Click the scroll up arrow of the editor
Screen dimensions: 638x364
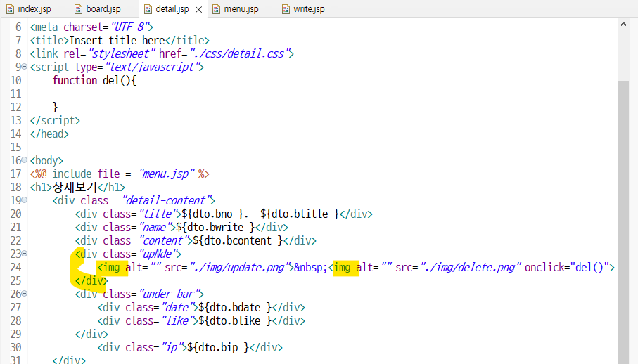coord(623,25)
